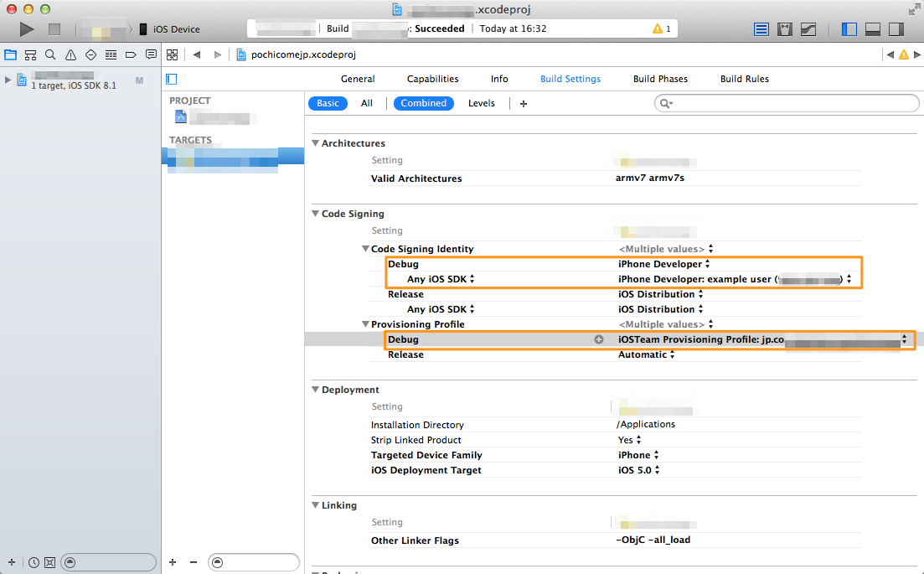Open the Issue navigator
The image size is (924, 574).
tap(70, 54)
